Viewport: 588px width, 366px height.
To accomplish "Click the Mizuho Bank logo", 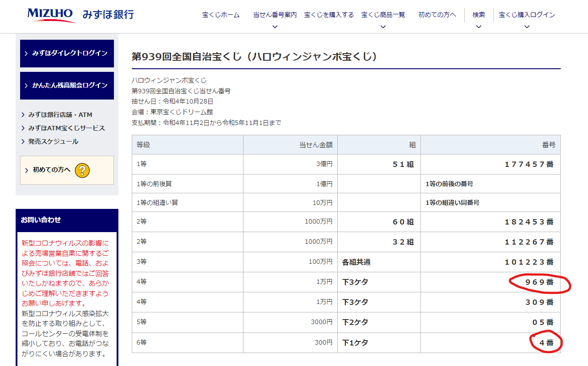I will pos(81,15).
